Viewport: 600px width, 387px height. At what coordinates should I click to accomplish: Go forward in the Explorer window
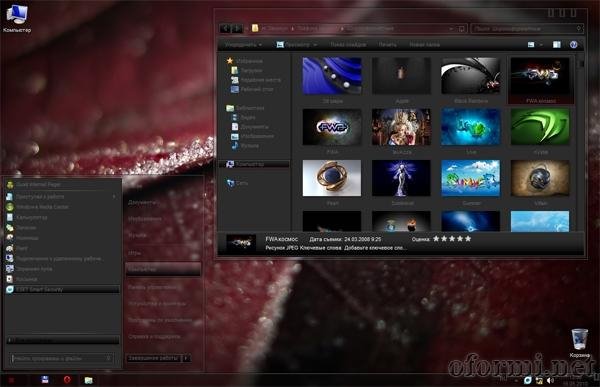(237, 28)
